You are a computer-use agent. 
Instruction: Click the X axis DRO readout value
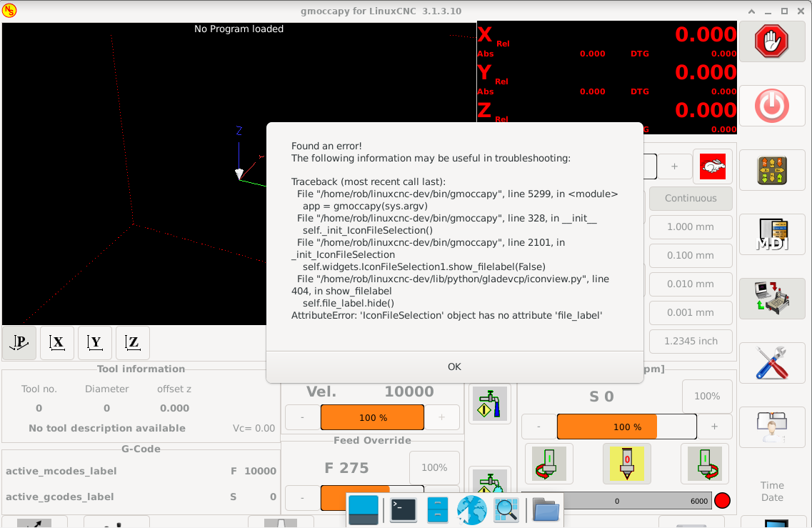[706, 35]
